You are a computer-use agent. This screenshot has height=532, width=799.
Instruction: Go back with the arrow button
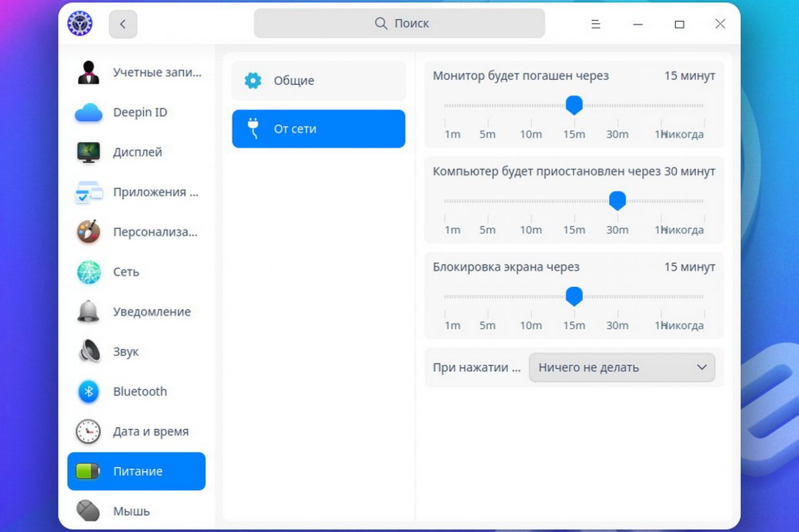[123, 24]
